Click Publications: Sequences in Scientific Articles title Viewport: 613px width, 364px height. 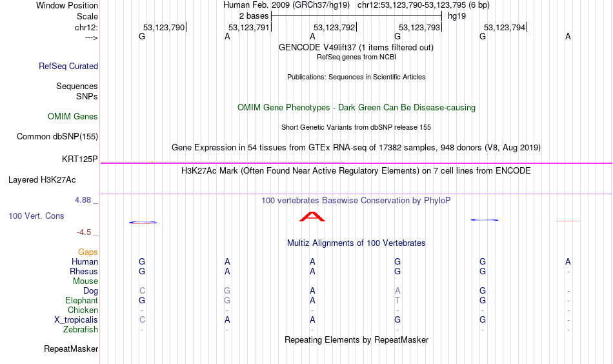(356, 77)
